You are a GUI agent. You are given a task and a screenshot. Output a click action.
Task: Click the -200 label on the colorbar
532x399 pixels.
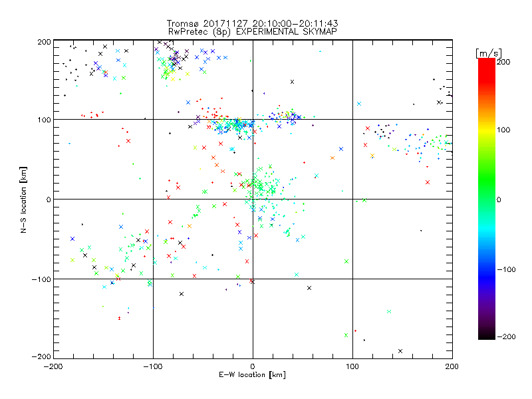point(506,336)
